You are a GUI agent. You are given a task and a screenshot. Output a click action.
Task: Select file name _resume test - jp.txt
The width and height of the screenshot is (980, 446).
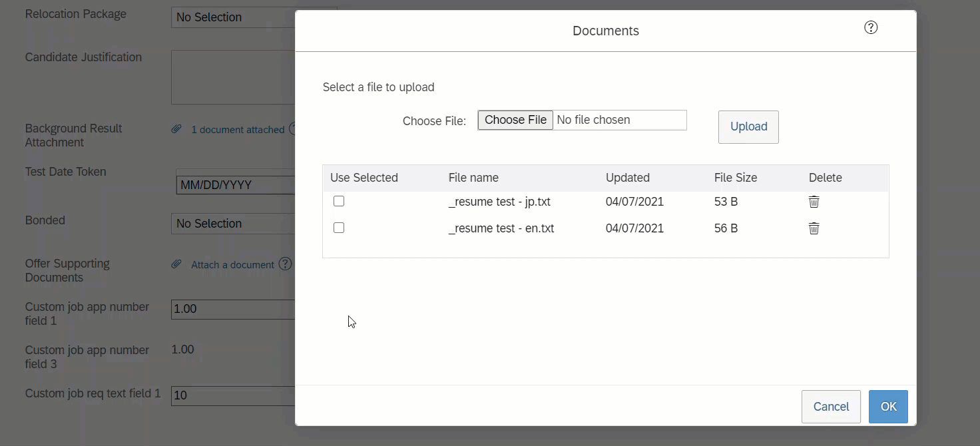pyautogui.click(x=499, y=202)
